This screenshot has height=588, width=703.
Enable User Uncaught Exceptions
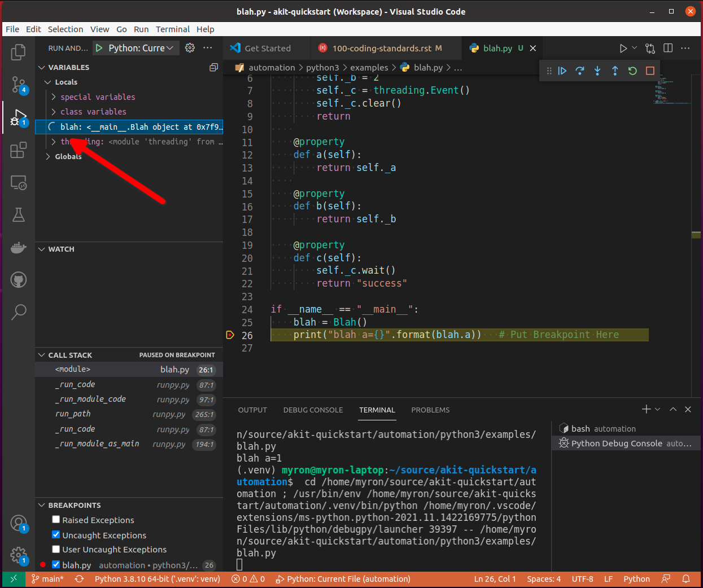coord(56,549)
